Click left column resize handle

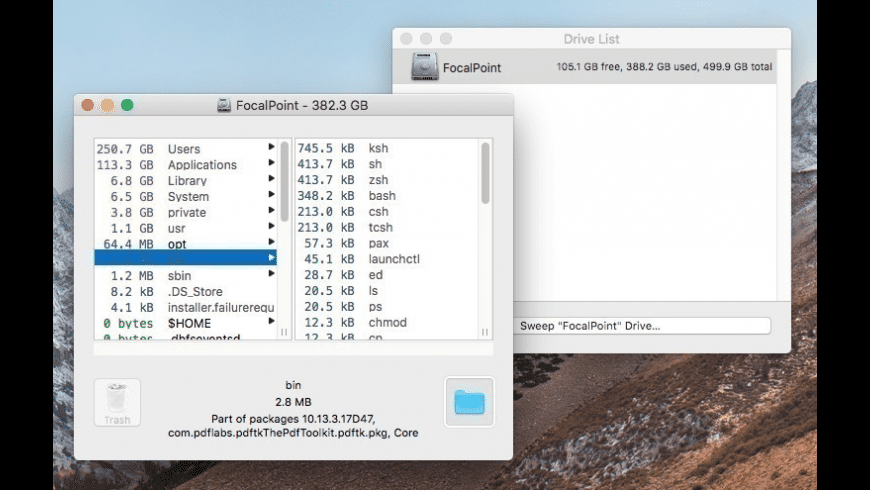pyautogui.click(x=284, y=332)
